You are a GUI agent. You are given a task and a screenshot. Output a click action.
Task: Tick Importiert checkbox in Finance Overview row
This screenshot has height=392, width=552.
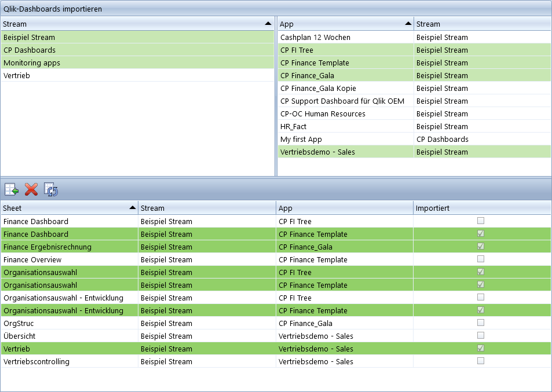click(x=481, y=259)
